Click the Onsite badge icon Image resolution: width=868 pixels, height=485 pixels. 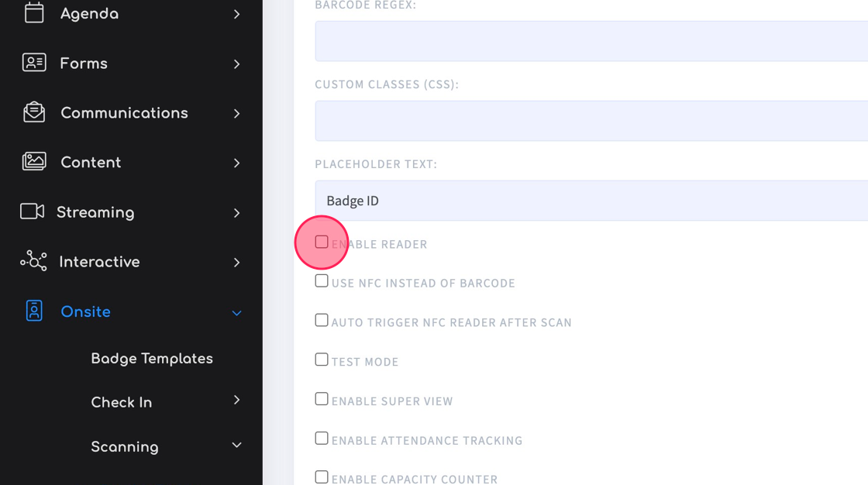click(x=34, y=311)
